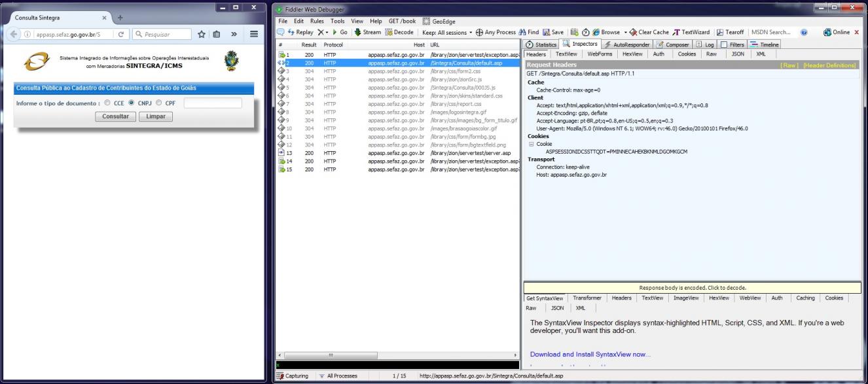Click the Firefox back arrow button
868x384 pixels.
tap(15, 34)
